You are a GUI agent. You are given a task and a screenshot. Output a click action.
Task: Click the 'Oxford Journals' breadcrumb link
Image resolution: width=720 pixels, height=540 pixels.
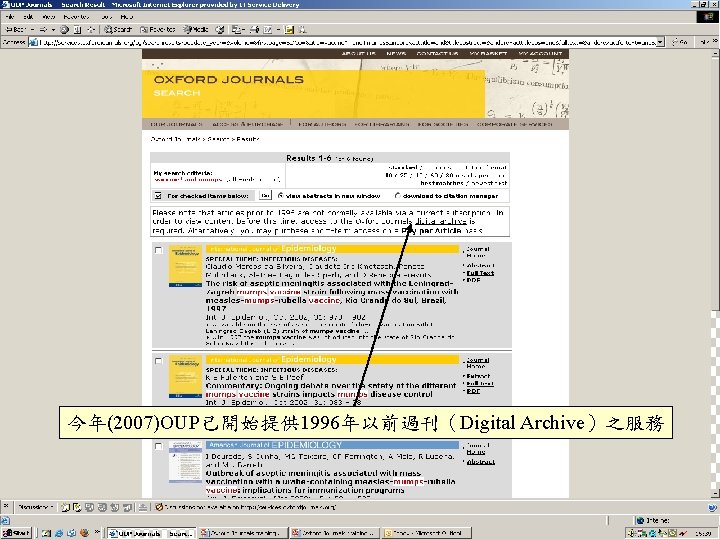tap(175, 139)
